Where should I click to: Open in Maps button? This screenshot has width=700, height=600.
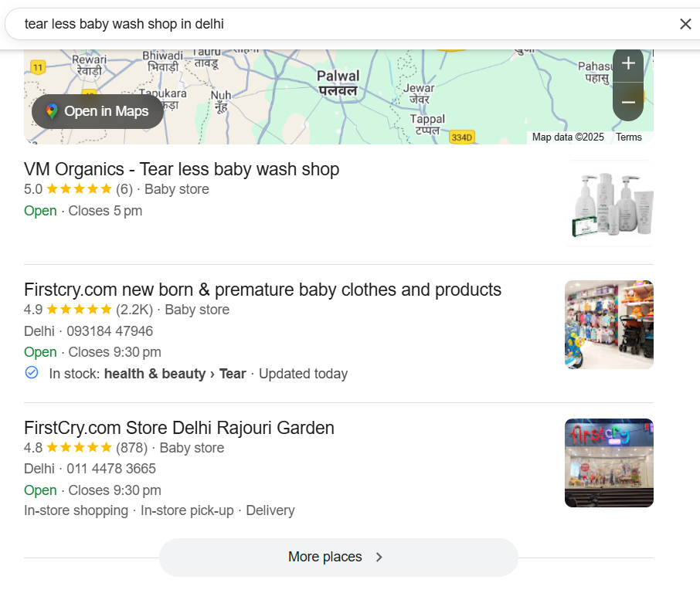point(97,111)
